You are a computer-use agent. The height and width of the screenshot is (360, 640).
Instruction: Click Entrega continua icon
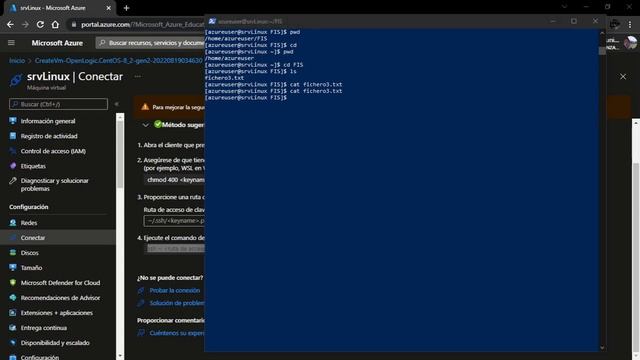pyautogui.click(x=13, y=328)
